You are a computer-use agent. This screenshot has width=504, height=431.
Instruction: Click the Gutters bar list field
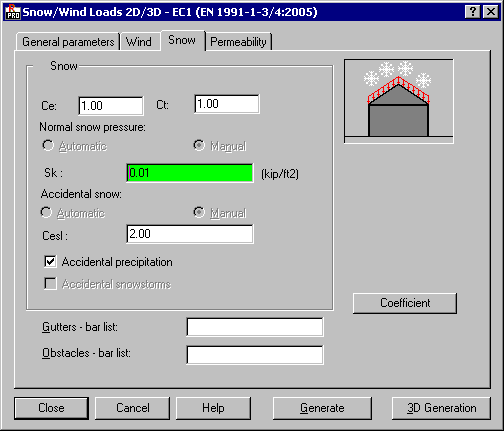(x=255, y=327)
